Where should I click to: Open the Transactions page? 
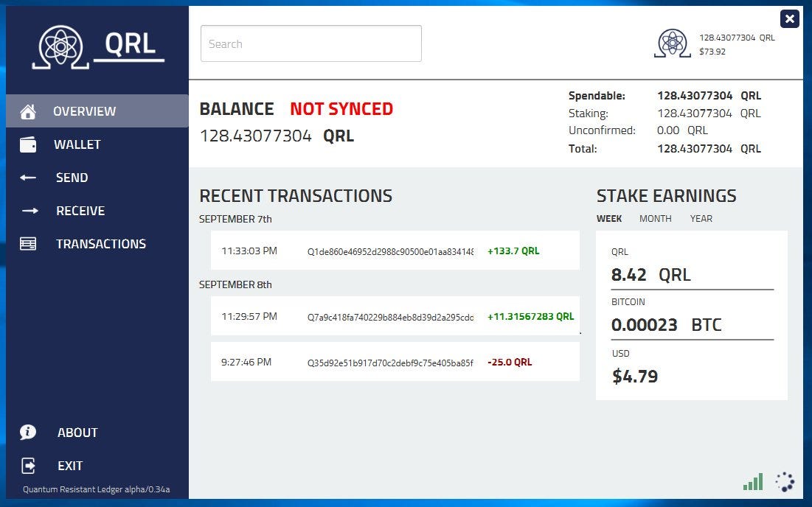click(x=97, y=244)
